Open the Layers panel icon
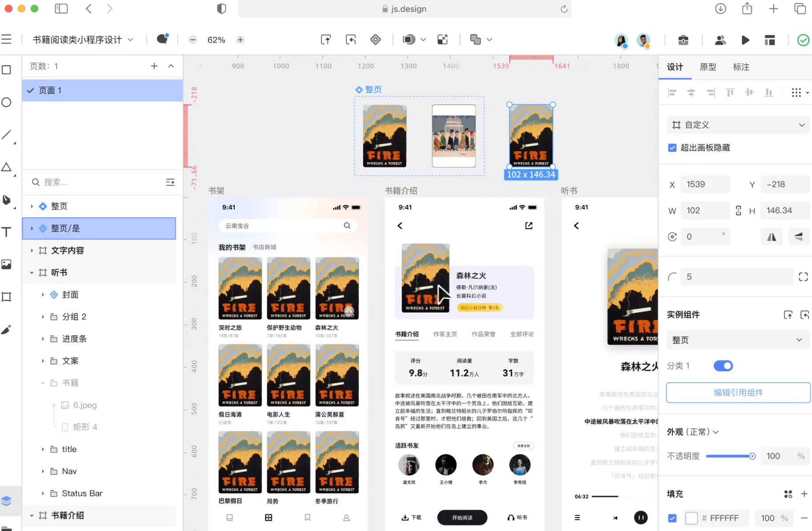Screen dimensions: 812x531 point(7,501)
